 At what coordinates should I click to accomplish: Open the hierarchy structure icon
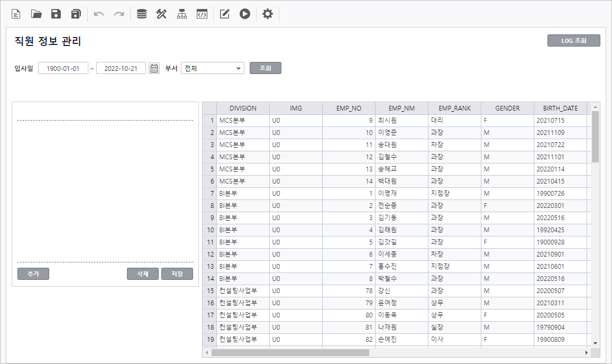182,14
